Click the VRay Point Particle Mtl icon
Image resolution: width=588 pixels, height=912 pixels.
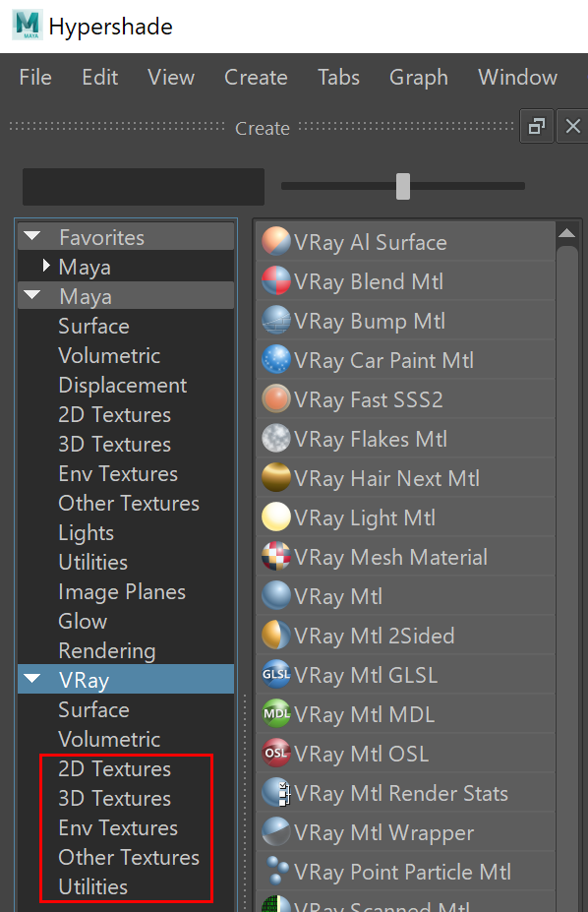[x=276, y=872]
